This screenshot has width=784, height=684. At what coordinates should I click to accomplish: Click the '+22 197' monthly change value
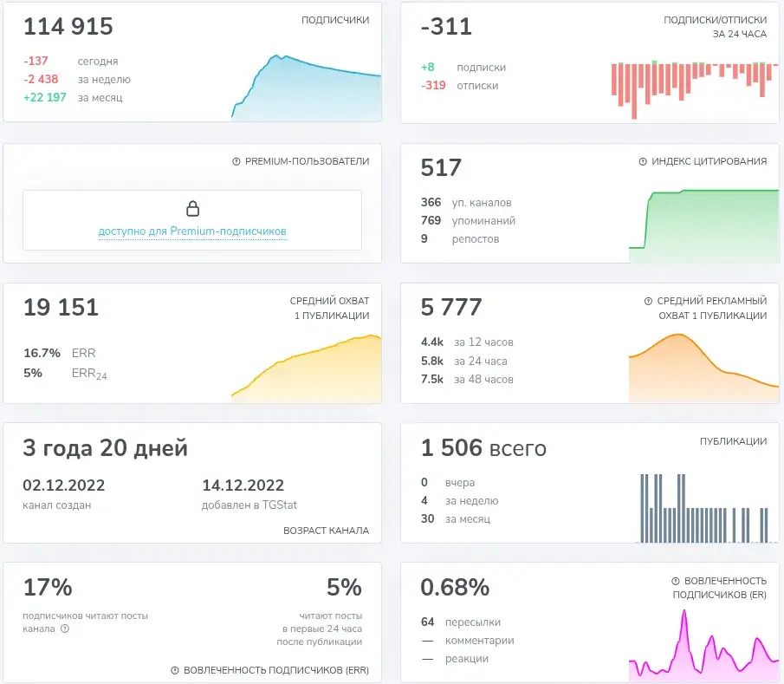pyautogui.click(x=45, y=98)
